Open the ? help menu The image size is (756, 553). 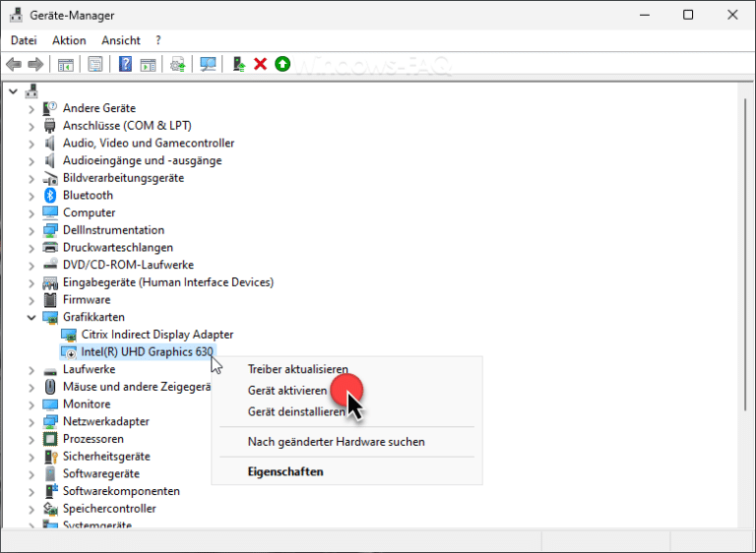click(x=158, y=40)
